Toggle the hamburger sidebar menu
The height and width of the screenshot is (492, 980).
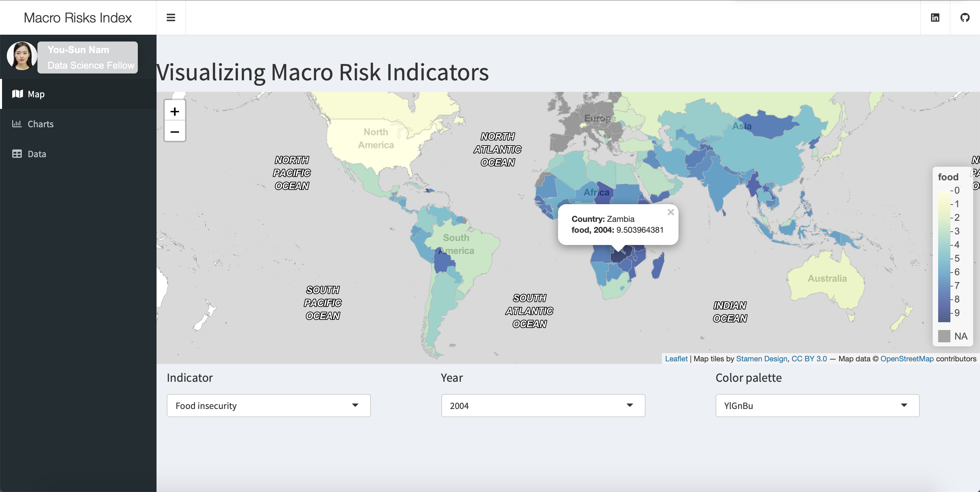click(x=171, y=17)
